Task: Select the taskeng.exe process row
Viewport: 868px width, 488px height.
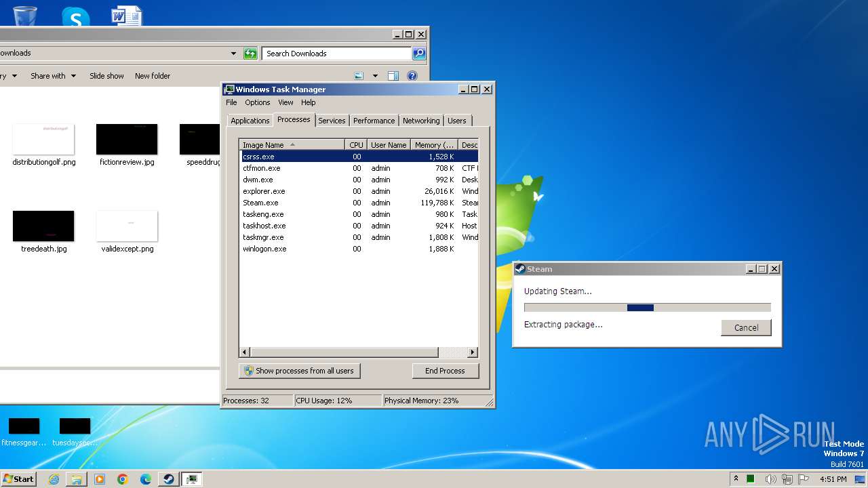Action: (359, 214)
